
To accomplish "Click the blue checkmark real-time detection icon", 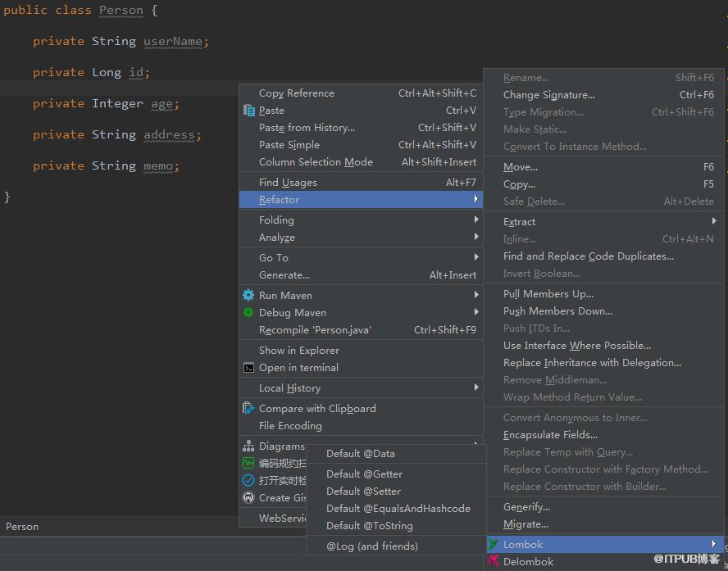I will pyautogui.click(x=248, y=480).
